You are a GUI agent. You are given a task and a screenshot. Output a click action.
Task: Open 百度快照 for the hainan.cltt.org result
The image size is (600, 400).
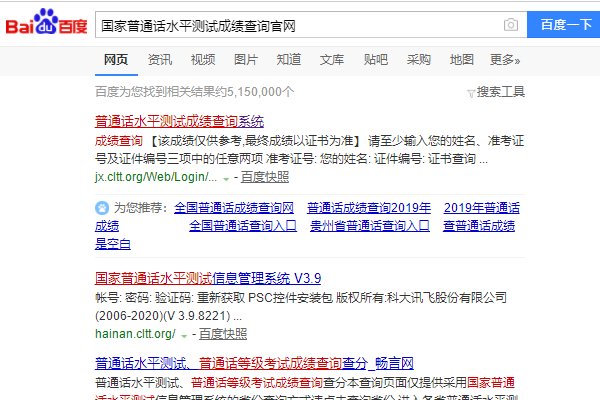(x=223, y=334)
